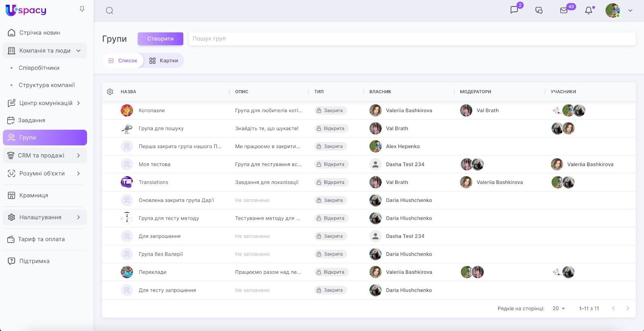The image size is (644, 331).
Task: Open the notifications bell
Action: click(588, 10)
